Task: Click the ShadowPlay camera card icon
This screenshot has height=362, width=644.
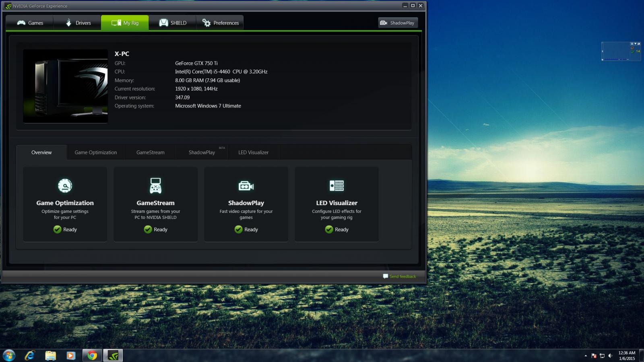Action: (x=246, y=186)
